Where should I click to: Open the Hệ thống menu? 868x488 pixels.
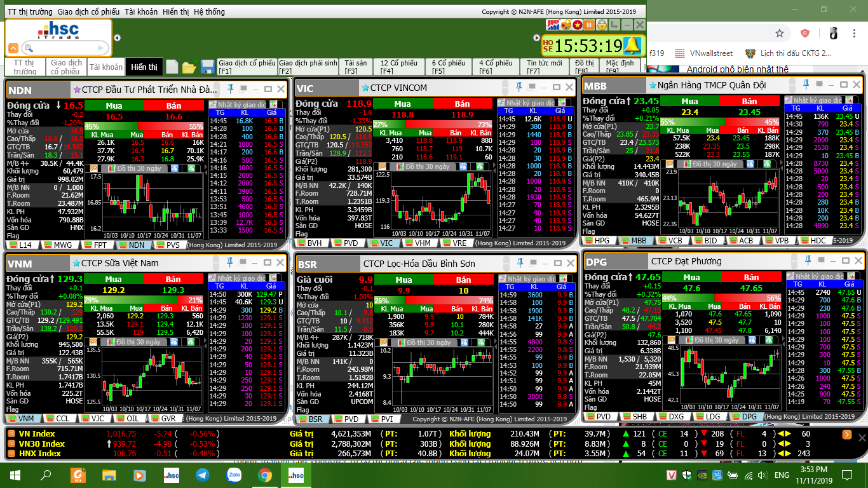209,12
